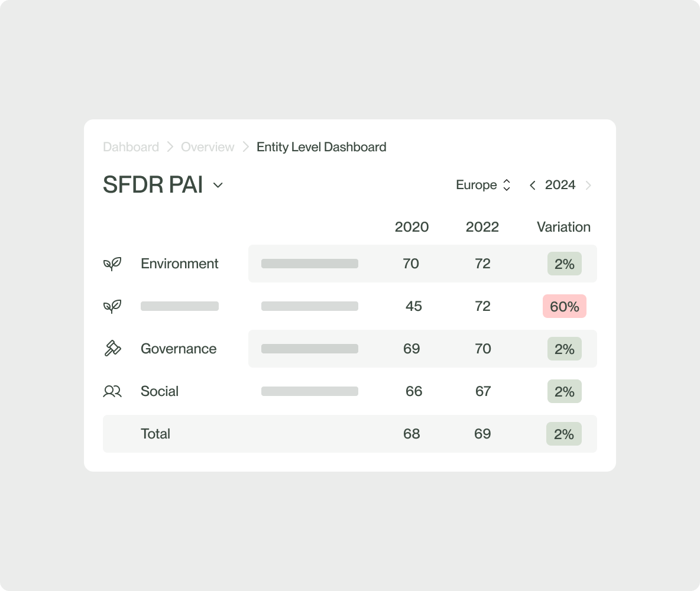The width and height of the screenshot is (700, 591).
Task: Click the Variation column header
Action: (x=563, y=227)
